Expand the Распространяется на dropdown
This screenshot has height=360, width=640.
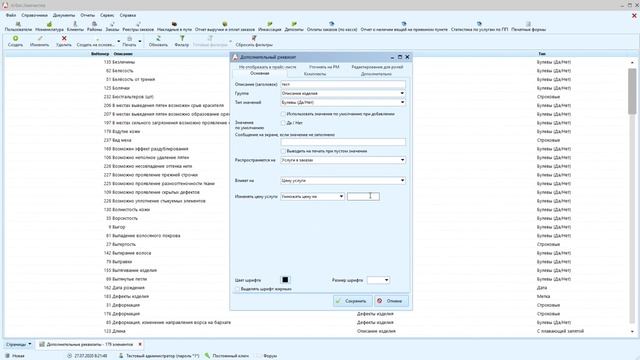402,160
